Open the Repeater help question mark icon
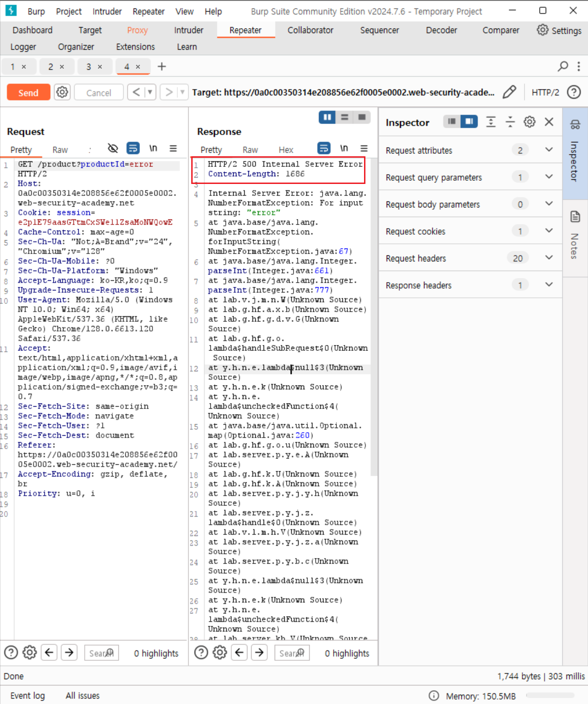This screenshot has width=588, height=704. (x=574, y=92)
